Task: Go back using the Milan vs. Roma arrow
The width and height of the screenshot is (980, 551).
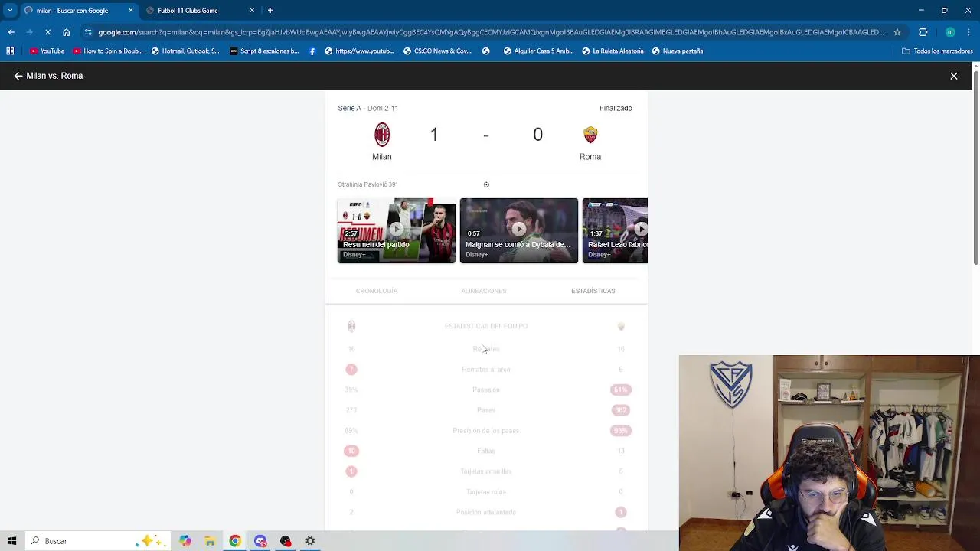Action: tap(18, 76)
